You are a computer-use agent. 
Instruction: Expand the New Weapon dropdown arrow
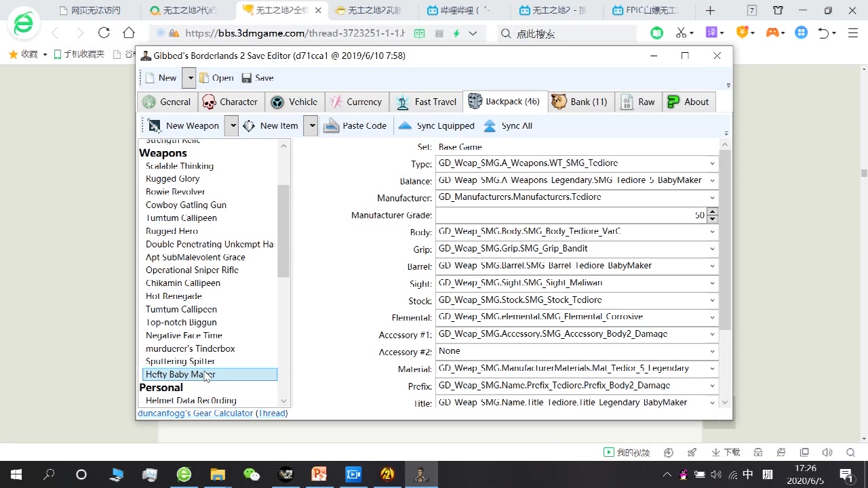pos(232,125)
